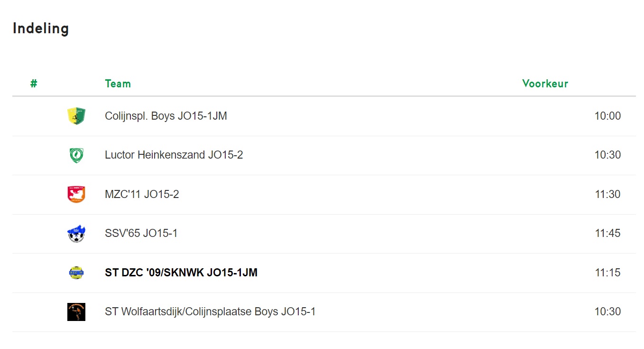This screenshot has height=349, width=644.
Task: Click the ST DZC '09/SKNWK round club logo
Action: pos(76,273)
